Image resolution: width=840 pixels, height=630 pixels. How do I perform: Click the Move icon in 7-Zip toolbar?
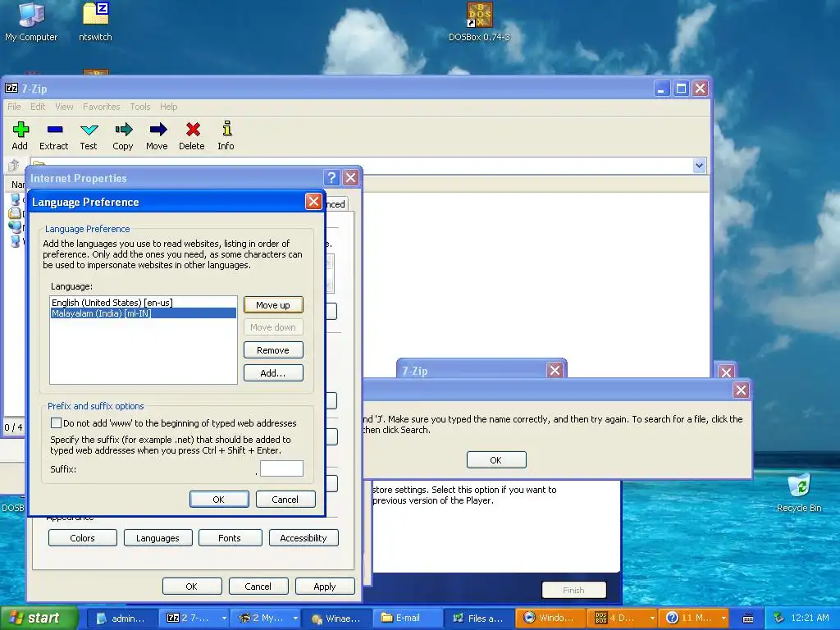(157, 136)
